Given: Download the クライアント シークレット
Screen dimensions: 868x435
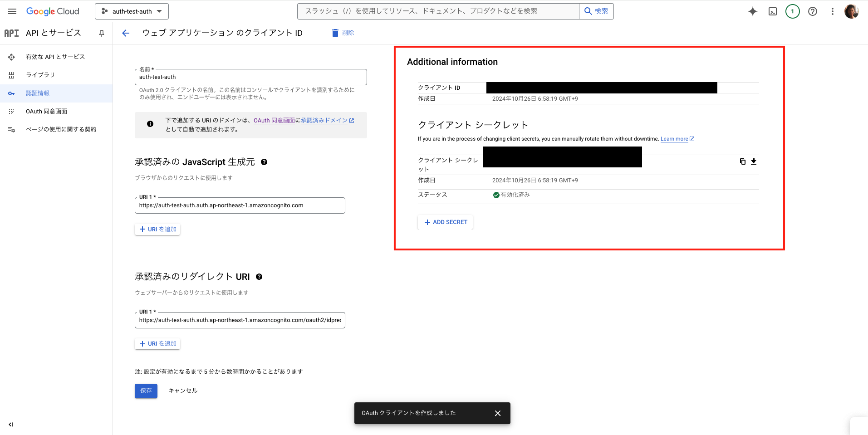Looking at the screenshot, I should coord(753,161).
